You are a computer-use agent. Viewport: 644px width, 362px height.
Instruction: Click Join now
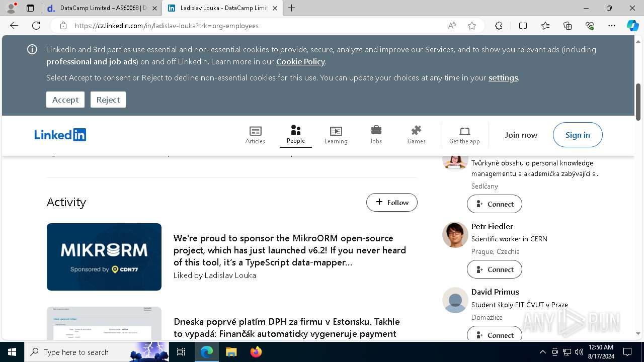(x=521, y=135)
